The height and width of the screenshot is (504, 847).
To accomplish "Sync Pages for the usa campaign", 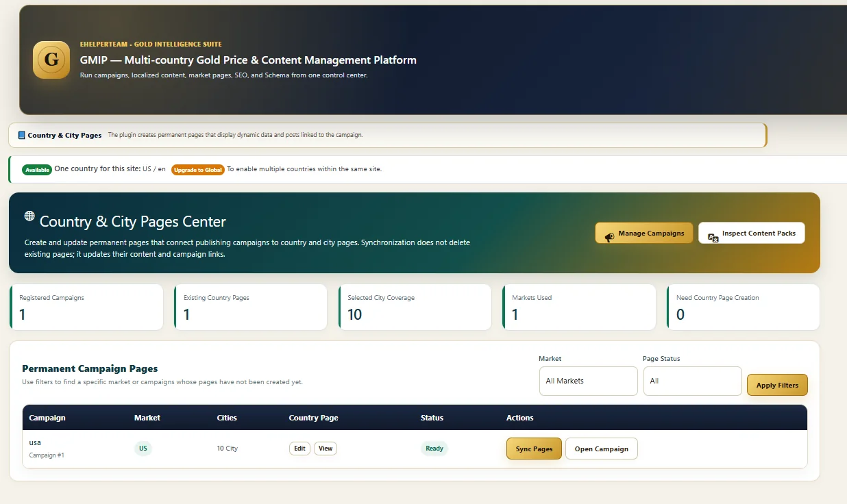I will 534,449.
